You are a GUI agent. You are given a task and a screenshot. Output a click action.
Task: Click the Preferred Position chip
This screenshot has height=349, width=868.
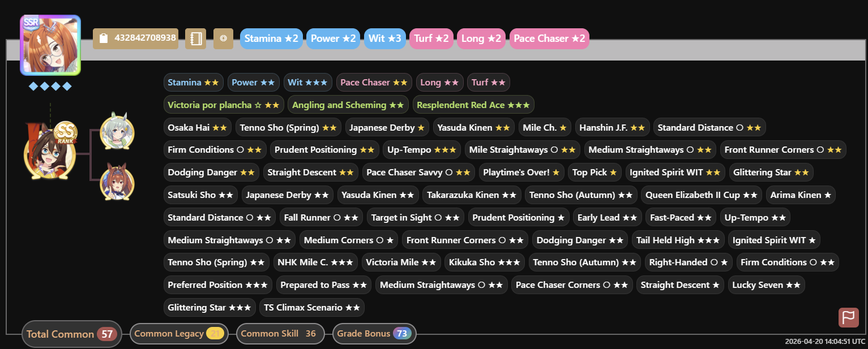[x=218, y=285]
